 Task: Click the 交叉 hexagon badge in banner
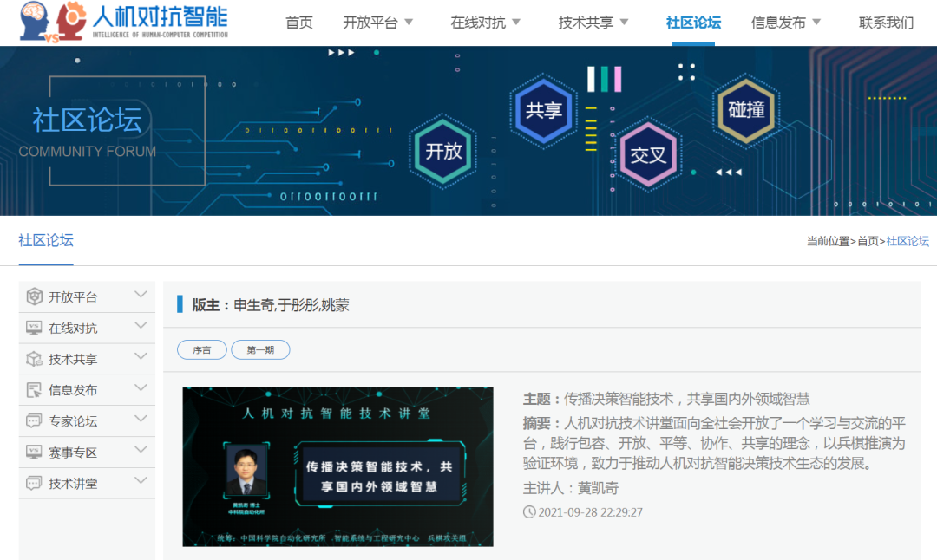[648, 155]
